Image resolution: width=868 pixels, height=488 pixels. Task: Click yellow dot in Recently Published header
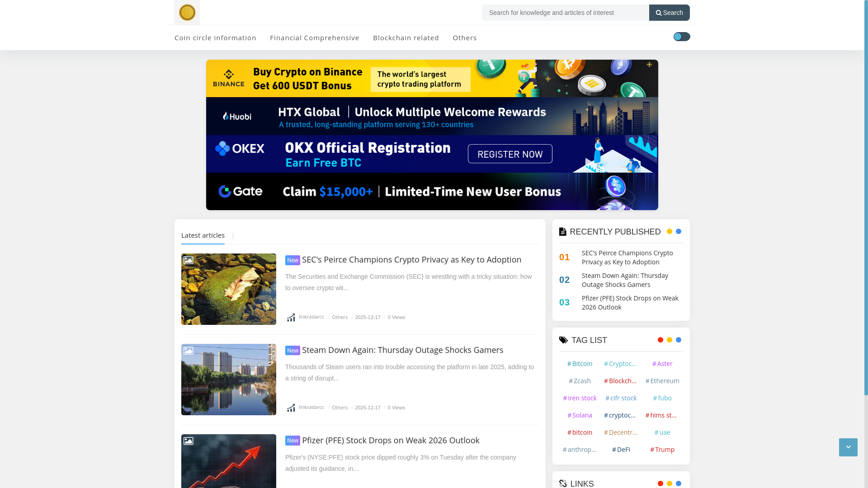click(x=670, y=231)
